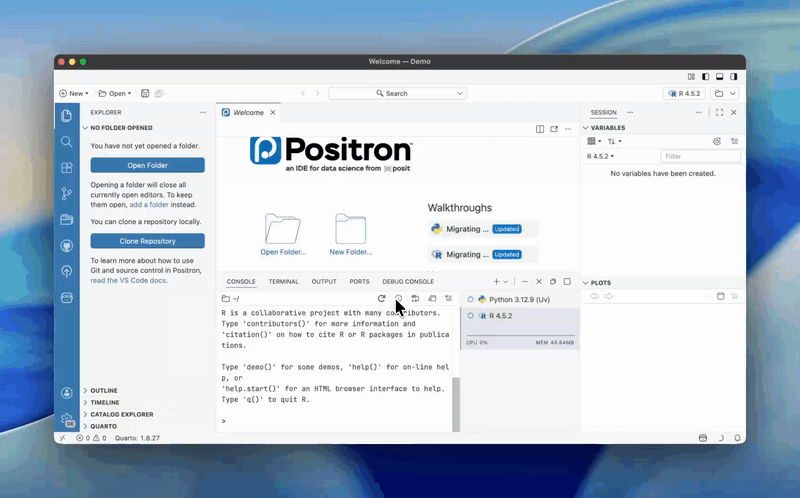Click the Save All toolbar icon
The image size is (800, 498).
pyautogui.click(x=159, y=93)
